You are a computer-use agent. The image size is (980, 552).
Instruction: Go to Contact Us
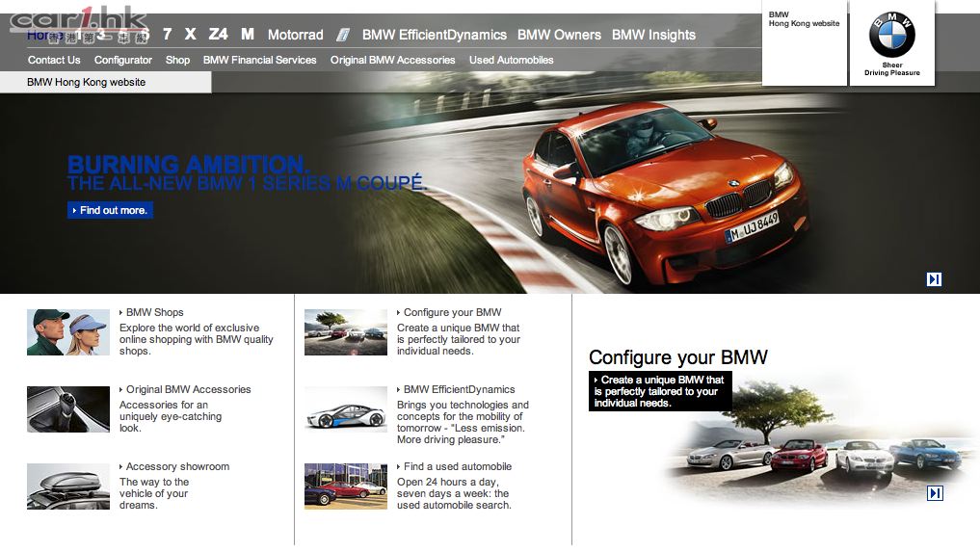click(54, 60)
